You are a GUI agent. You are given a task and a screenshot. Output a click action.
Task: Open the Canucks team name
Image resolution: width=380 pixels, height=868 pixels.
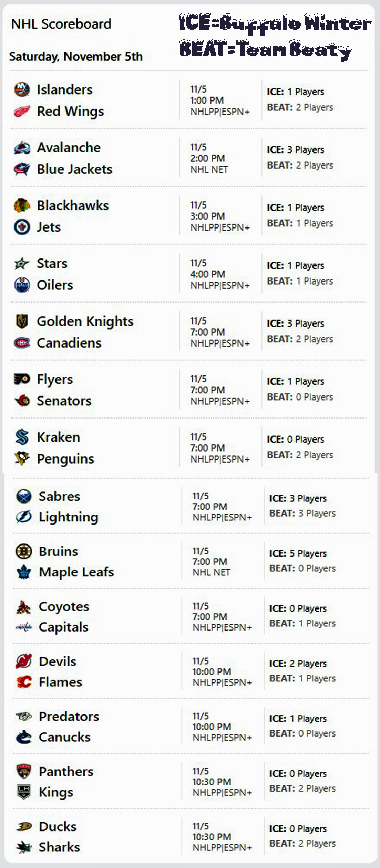64,737
